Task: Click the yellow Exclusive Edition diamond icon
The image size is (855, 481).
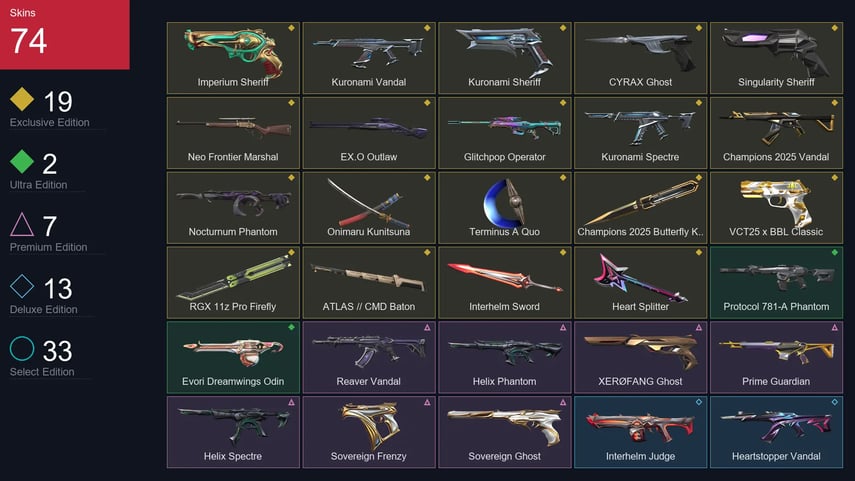Action: pos(22,99)
